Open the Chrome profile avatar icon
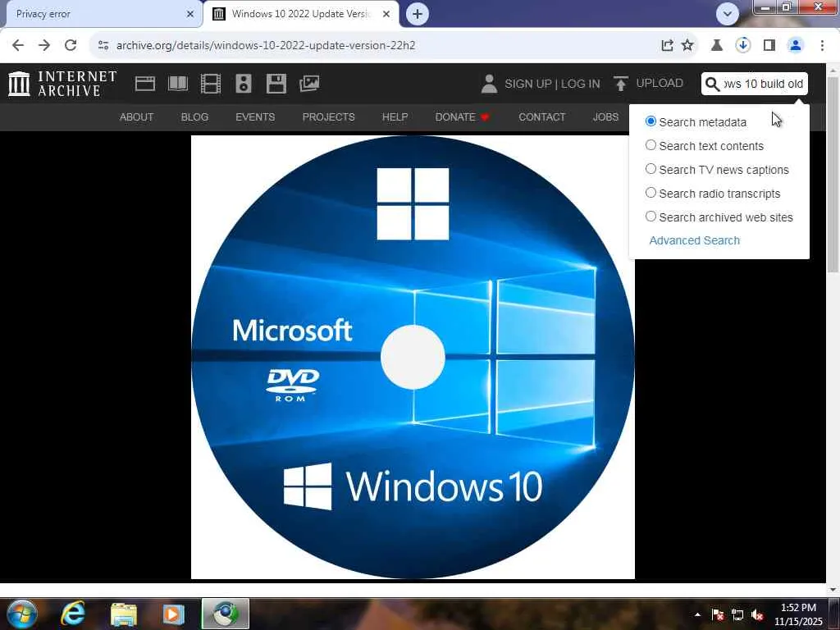 pyautogui.click(x=796, y=46)
